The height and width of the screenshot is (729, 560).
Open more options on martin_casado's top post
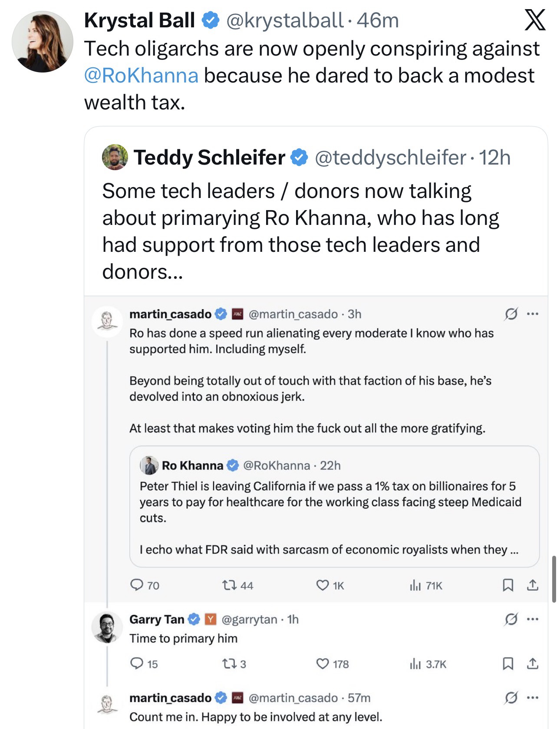click(533, 313)
